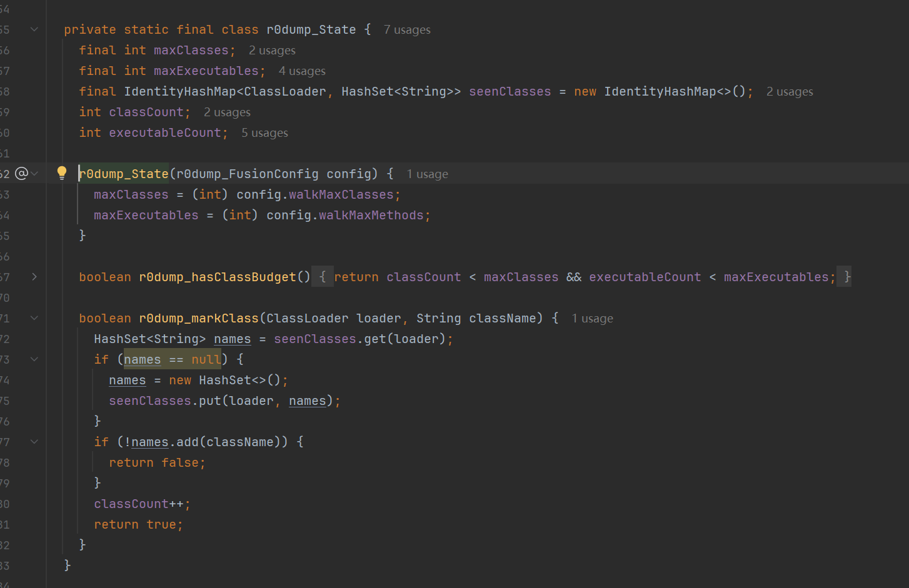
Task: Click the seenClasses.get(loader) call
Action: (x=360, y=339)
